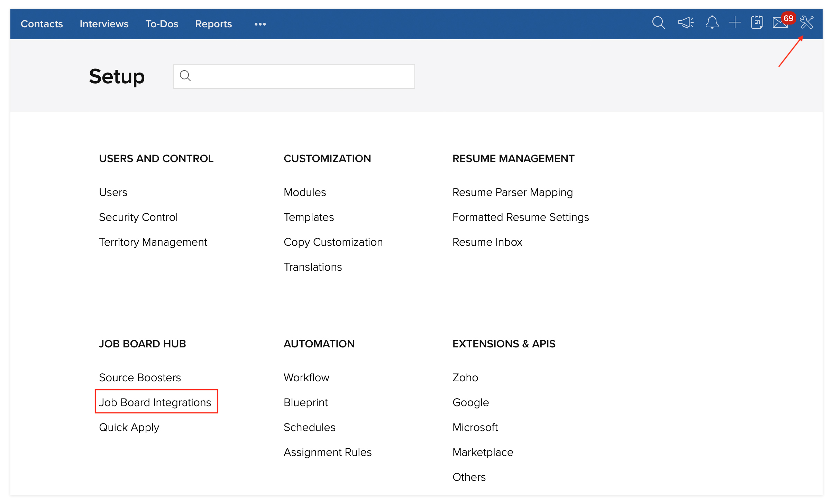Select the To-Dos tab
The image size is (833, 504).
pyautogui.click(x=162, y=24)
